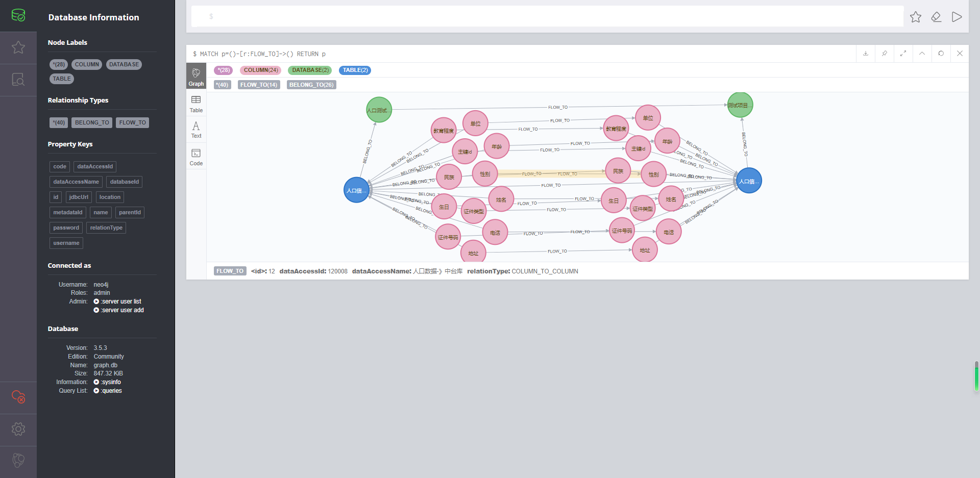
Task: Select BELONG_TO(26) relationship chip
Action: coord(311,85)
